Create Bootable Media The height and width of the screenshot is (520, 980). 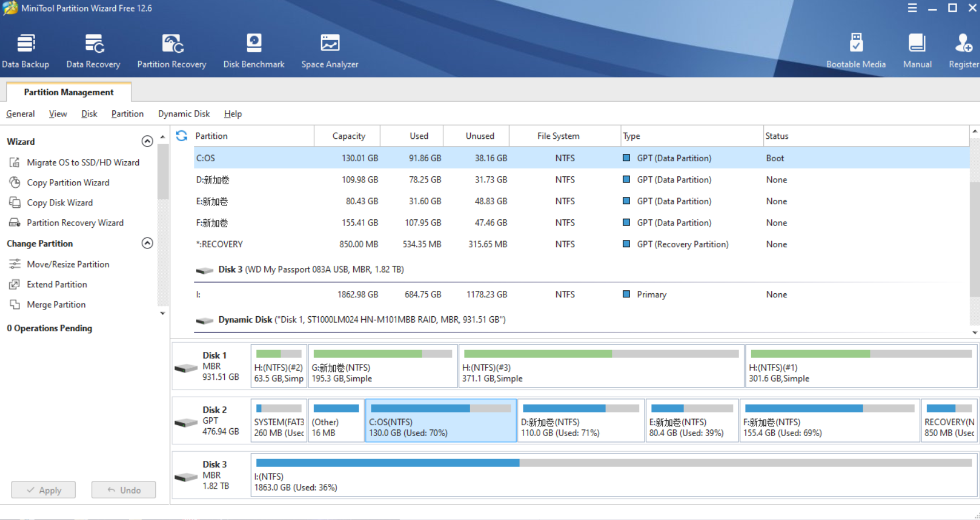[x=856, y=52]
